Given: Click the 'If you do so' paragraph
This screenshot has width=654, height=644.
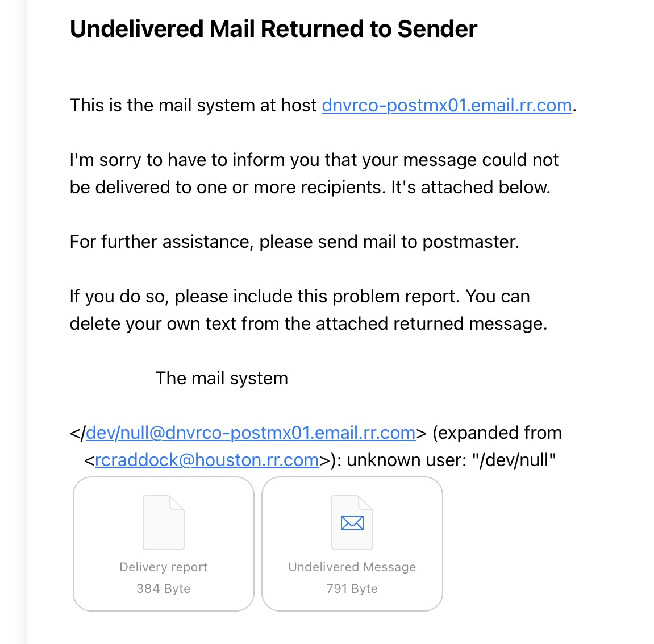Looking at the screenshot, I should pos(308,310).
